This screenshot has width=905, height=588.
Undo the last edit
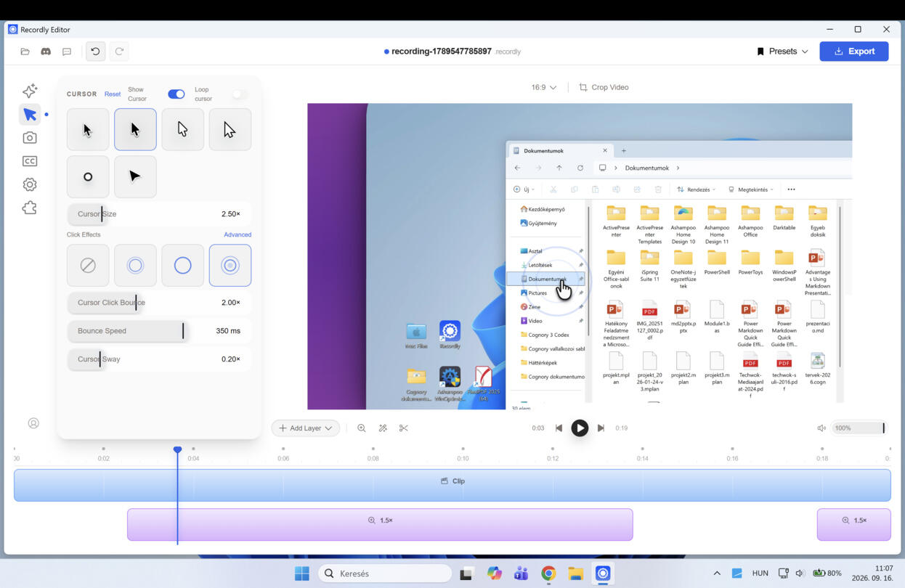(x=95, y=52)
